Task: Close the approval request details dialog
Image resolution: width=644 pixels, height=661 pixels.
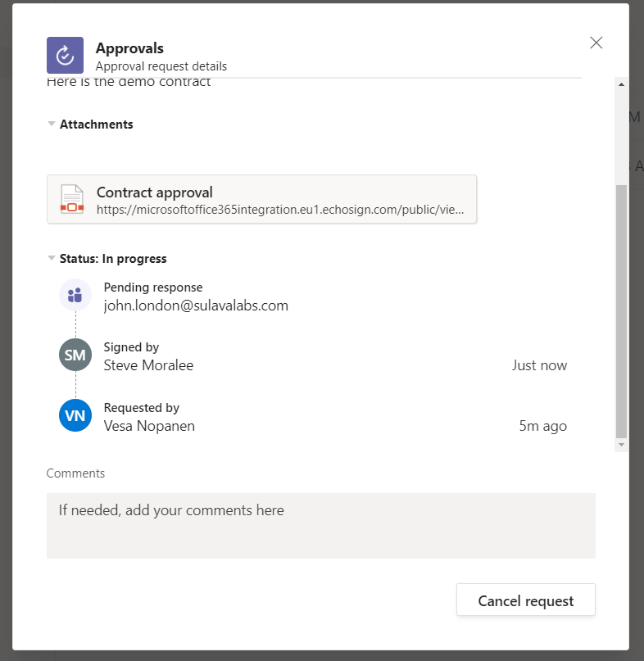Action: click(596, 43)
